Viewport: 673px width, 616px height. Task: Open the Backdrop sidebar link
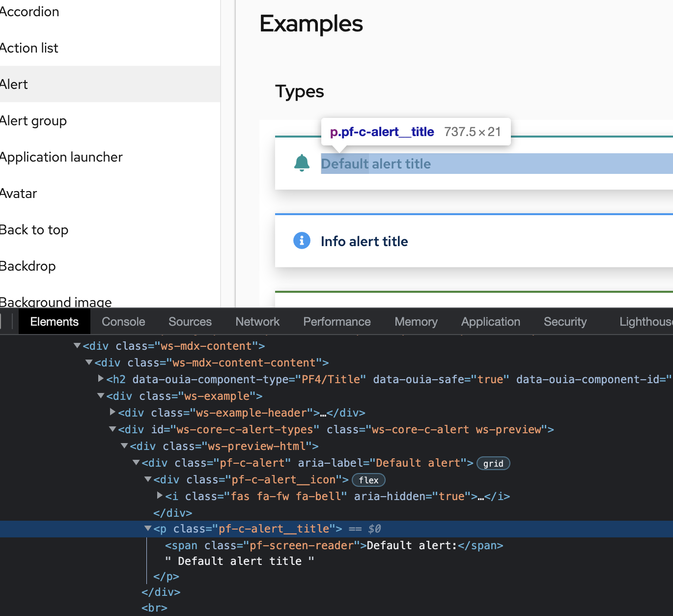click(28, 266)
